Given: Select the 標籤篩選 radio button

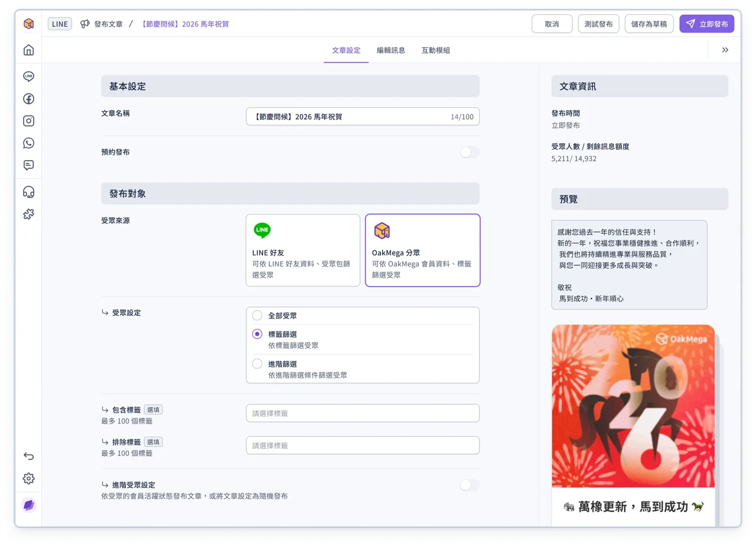Looking at the screenshot, I should click(x=257, y=334).
